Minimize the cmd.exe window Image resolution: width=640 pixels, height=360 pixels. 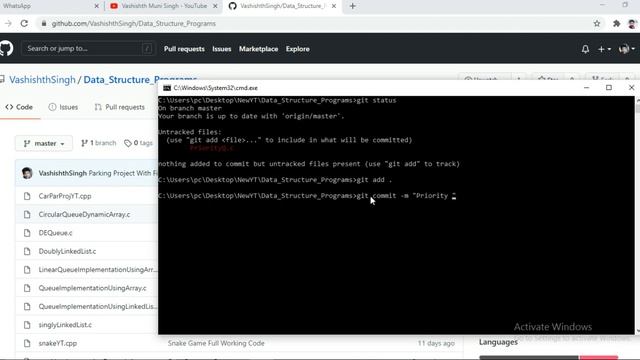[x=587, y=87]
